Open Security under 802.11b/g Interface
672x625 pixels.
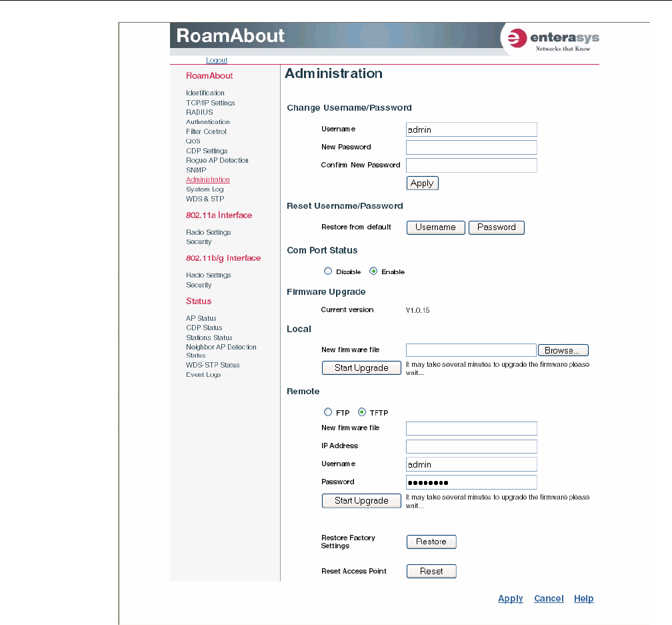click(x=199, y=285)
